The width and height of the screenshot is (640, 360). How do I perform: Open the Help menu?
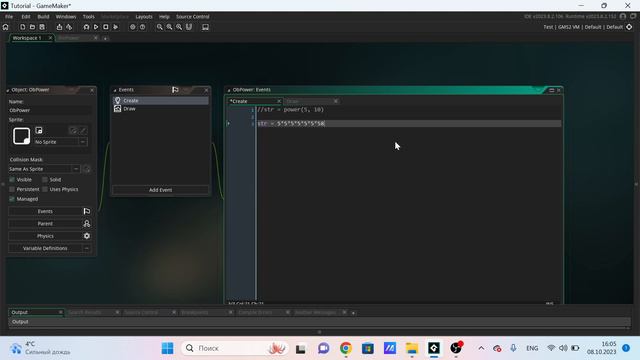pos(164,17)
